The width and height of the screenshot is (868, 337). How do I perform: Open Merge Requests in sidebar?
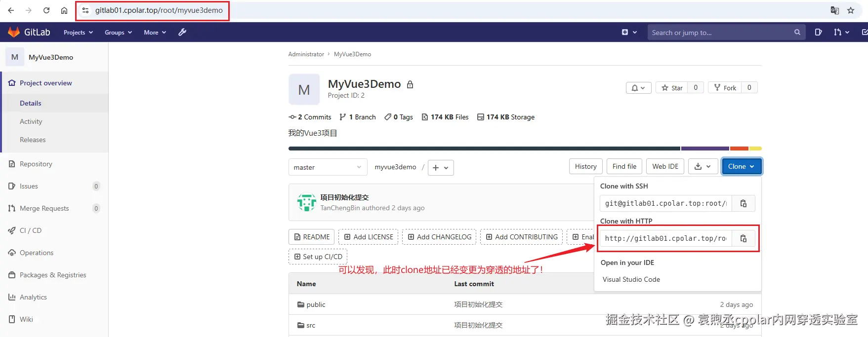(x=54, y=208)
